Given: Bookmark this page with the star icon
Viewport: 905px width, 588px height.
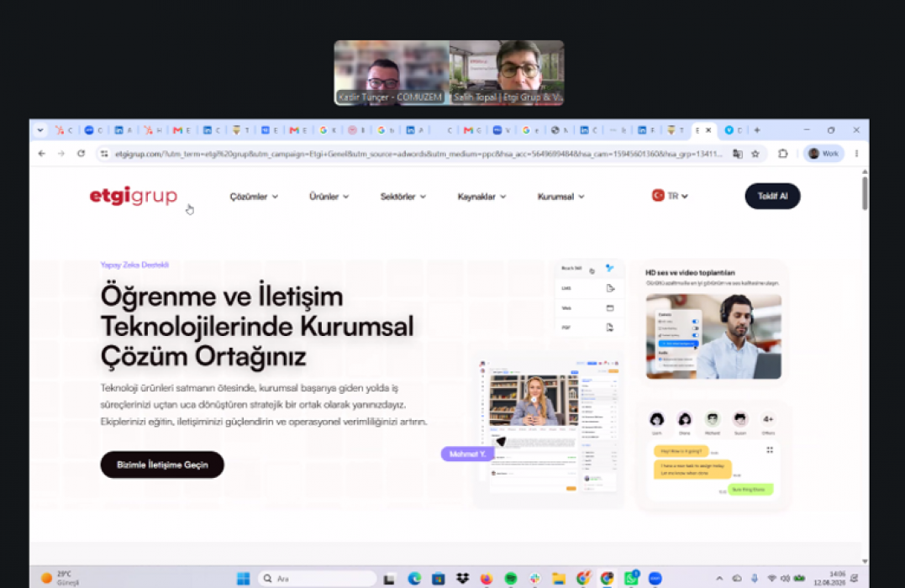Looking at the screenshot, I should coord(755,154).
